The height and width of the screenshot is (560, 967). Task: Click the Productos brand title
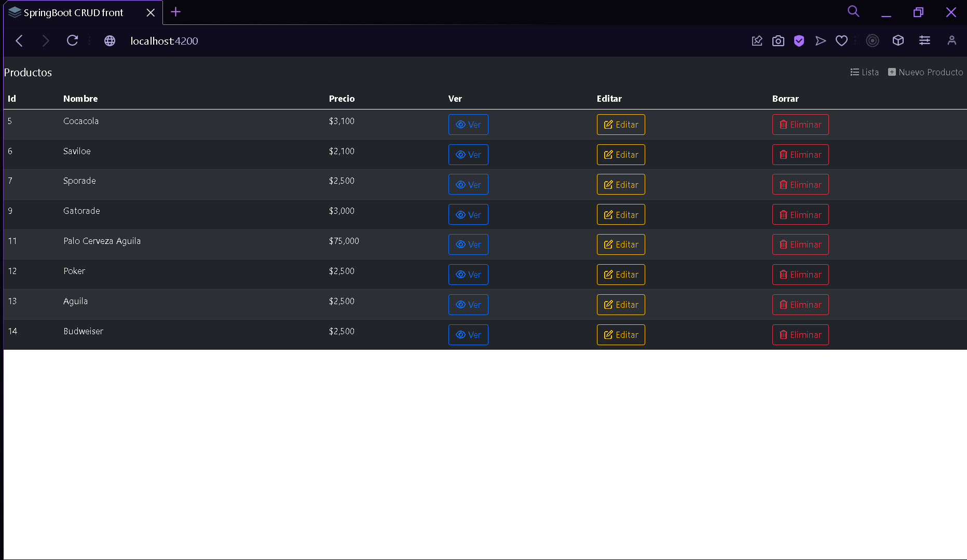coord(28,73)
